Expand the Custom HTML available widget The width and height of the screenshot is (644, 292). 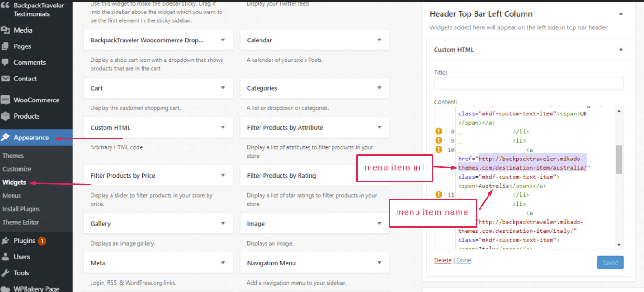pos(223,127)
